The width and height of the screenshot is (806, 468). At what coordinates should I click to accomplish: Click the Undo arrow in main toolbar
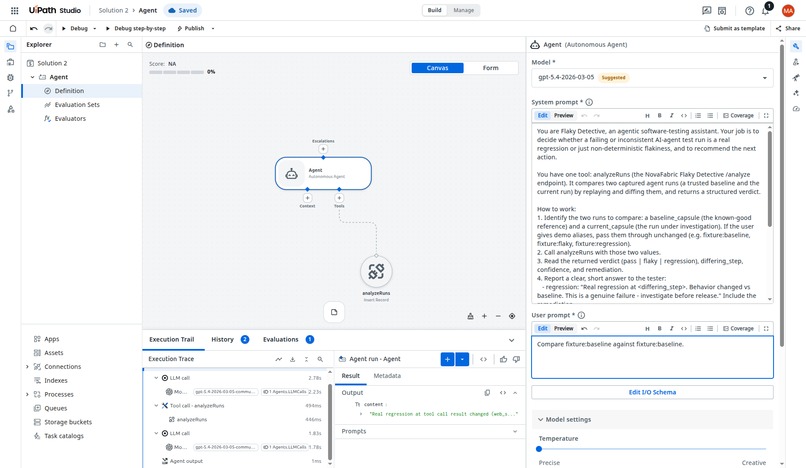(x=33, y=28)
